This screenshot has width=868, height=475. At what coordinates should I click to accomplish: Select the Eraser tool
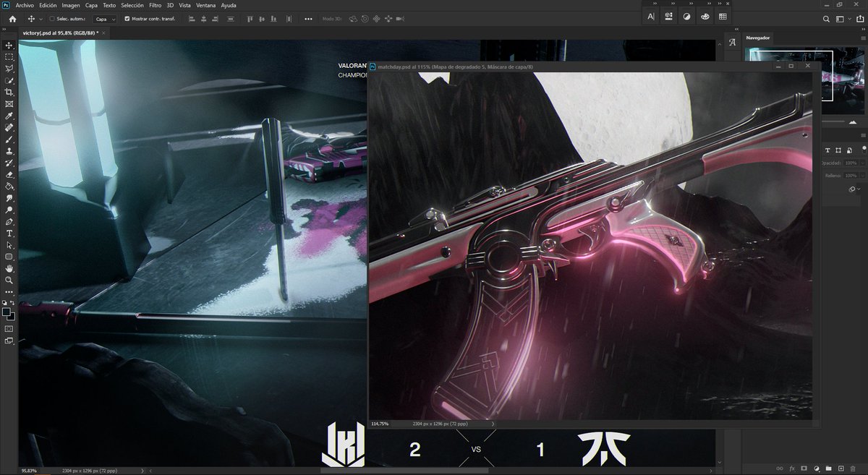pyautogui.click(x=9, y=175)
